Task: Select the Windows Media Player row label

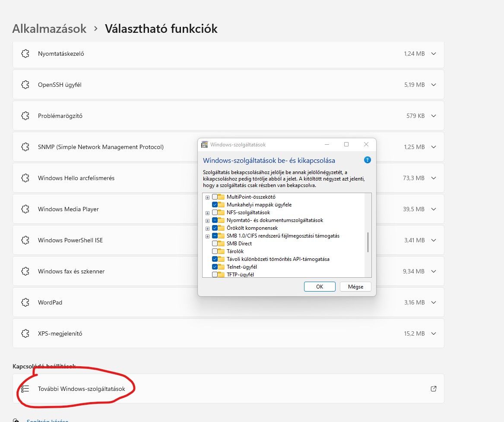Action: click(x=68, y=209)
